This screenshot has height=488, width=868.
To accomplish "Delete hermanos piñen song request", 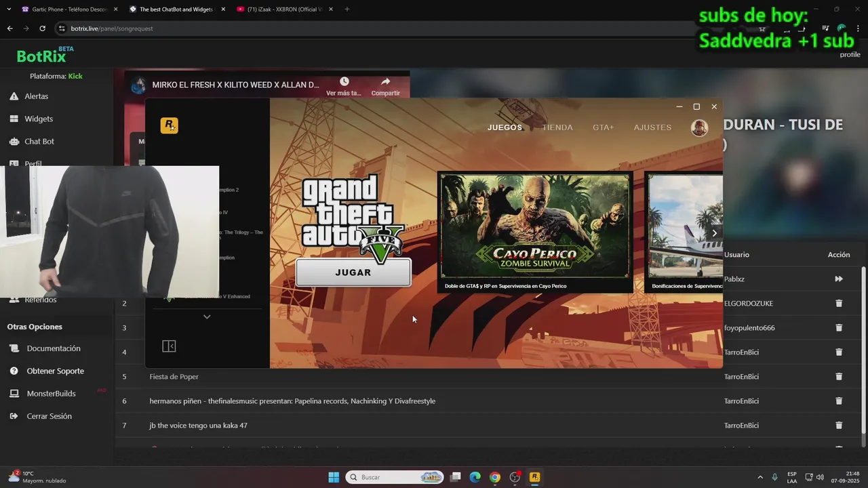I will click(x=839, y=401).
